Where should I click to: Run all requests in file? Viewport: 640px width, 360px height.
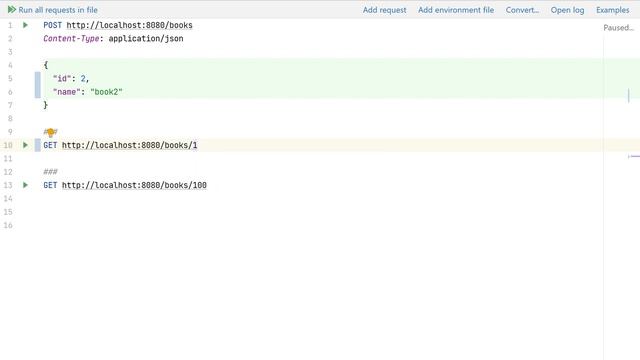(x=53, y=10)
